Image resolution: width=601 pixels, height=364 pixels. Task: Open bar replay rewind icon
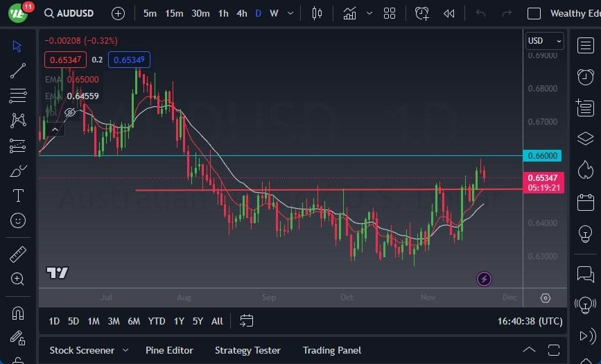click(448, 14)
